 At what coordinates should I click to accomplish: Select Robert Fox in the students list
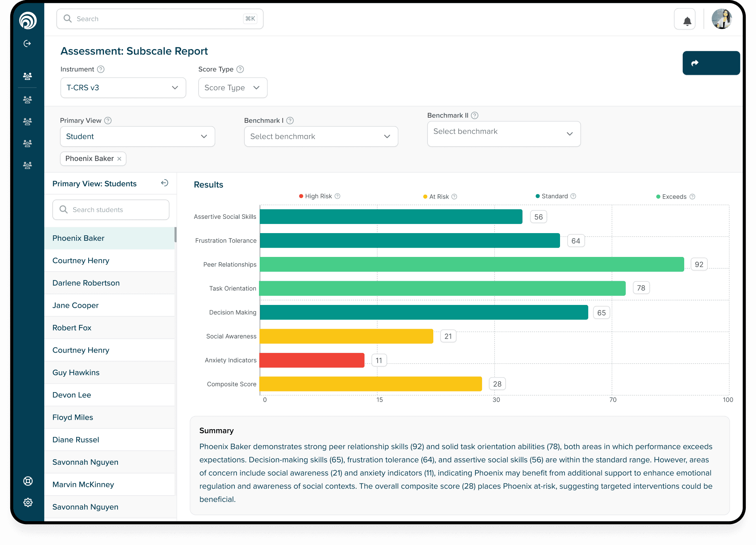[72, 328]
